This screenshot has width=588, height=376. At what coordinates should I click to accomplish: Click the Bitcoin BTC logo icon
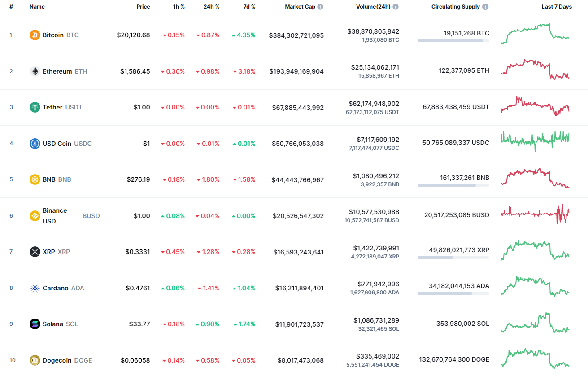point(34,35)
